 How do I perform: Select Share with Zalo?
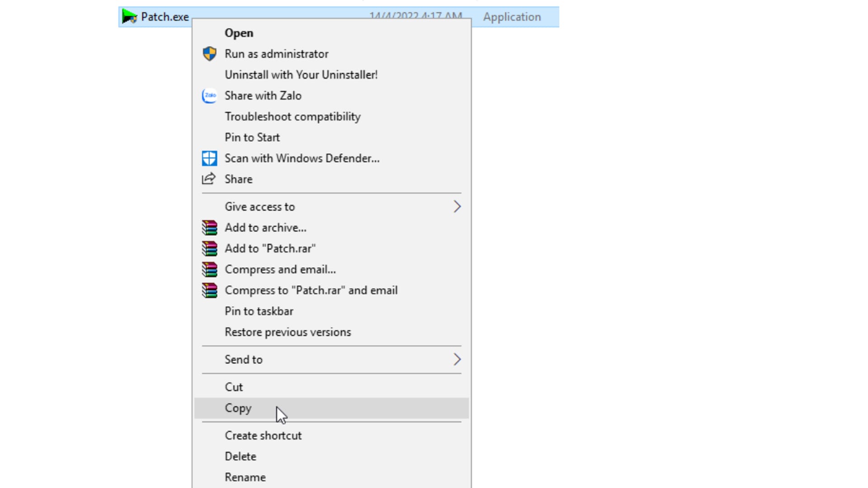tap(263, 95)
